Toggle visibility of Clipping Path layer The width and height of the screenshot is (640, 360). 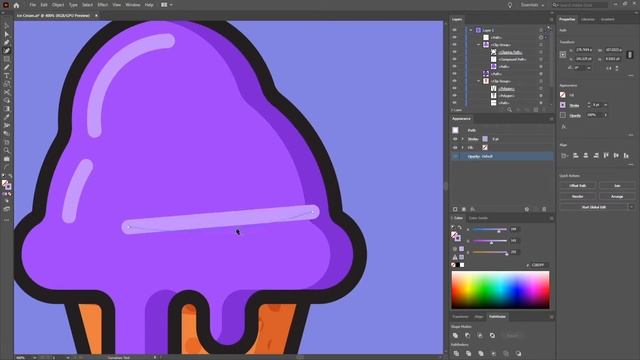[454, 52]
